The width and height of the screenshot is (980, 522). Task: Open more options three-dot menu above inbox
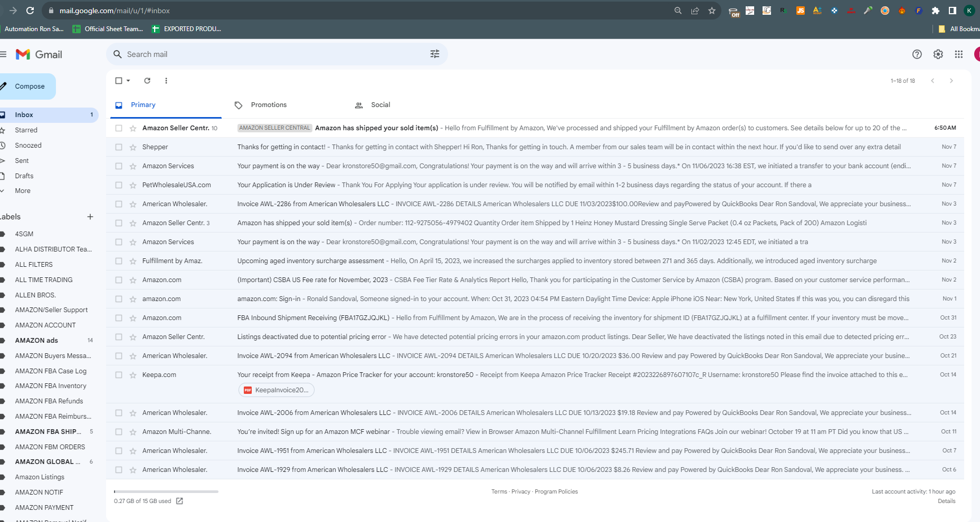click(x=166, y=81)
